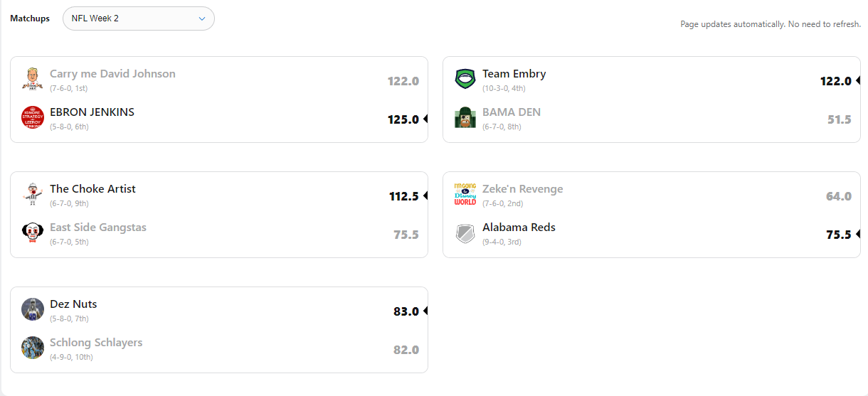The height and width of the screenshot is (396, 868).
Task: Click Schlong Schlayers team photo avatar
Action: 33,348
